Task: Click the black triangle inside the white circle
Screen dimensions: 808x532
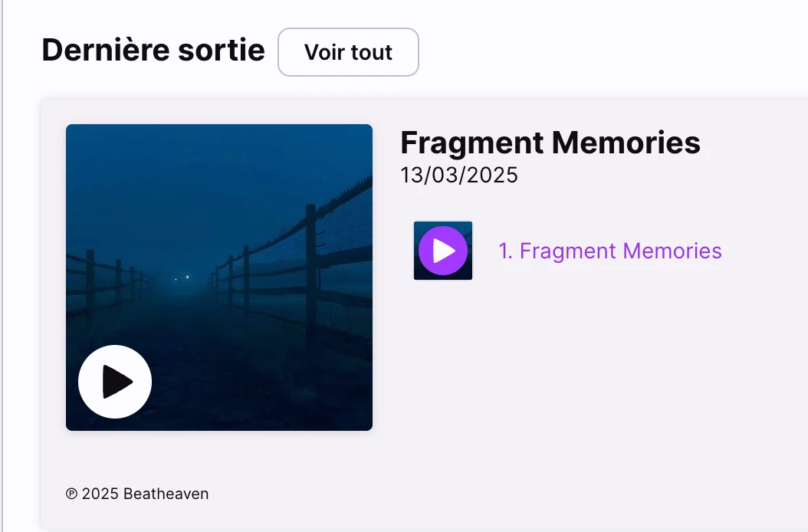Action: (117, 382)
